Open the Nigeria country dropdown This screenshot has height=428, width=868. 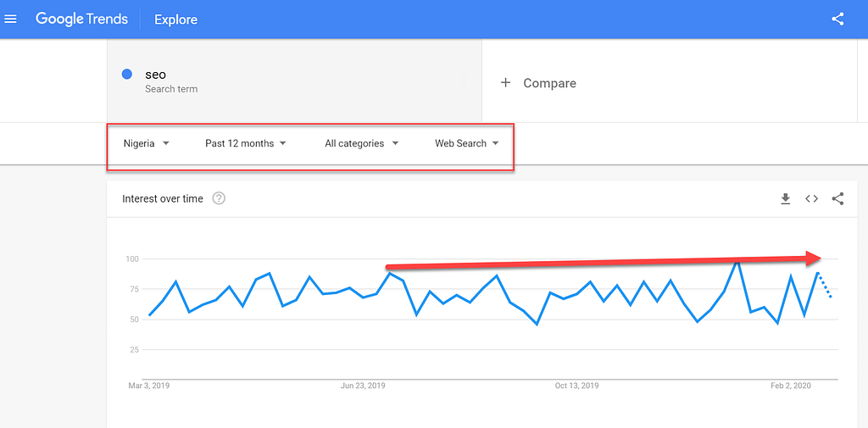tap(146, 143)
